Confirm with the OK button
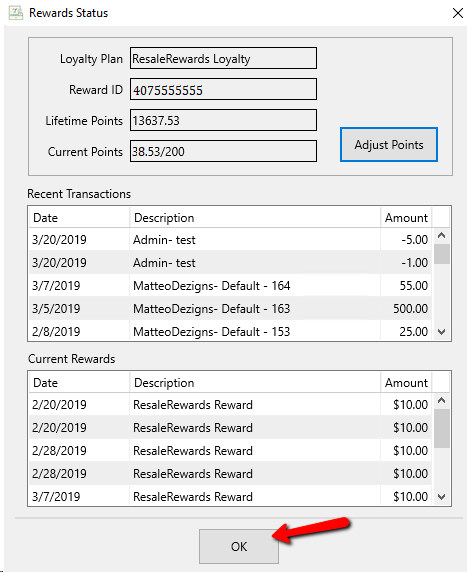The width and height of the screenshot is (467, 572). click(239, 546)
